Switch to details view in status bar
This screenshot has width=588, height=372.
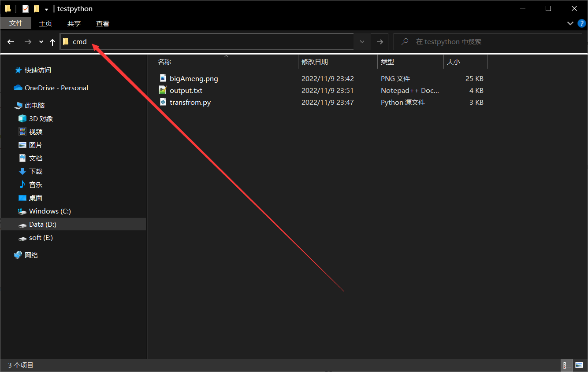[x=566, y=365]
